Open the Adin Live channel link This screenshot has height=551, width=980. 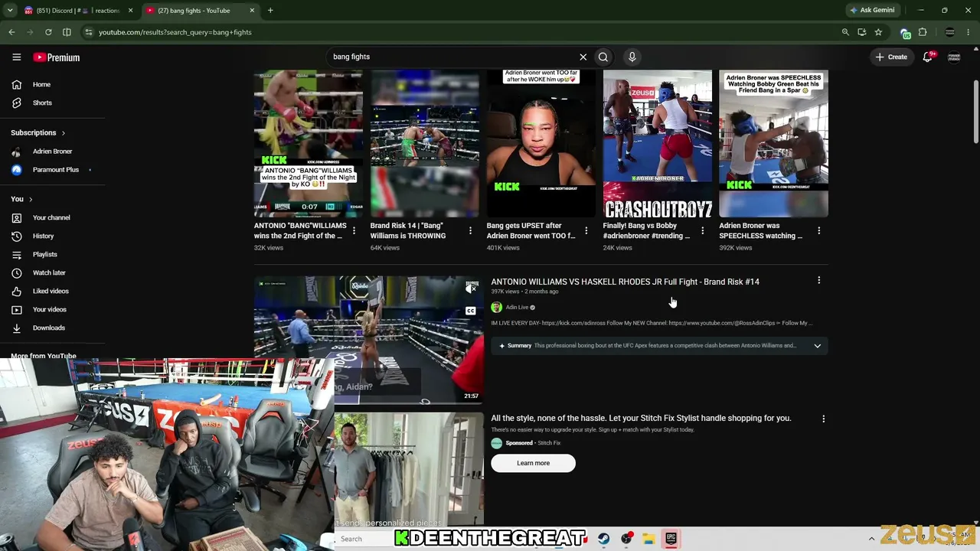pyautogui.click(x=517, y=308)
